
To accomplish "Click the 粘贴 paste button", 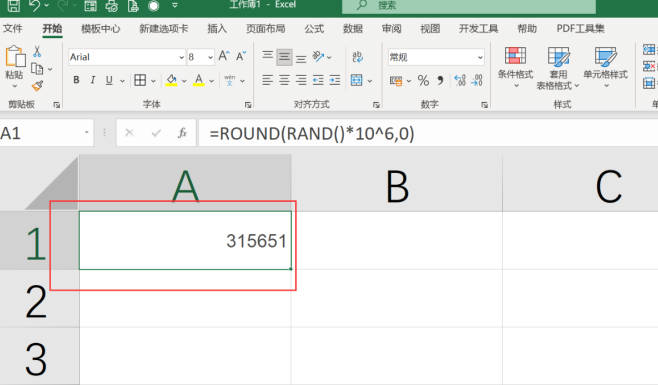I will 15,62.
